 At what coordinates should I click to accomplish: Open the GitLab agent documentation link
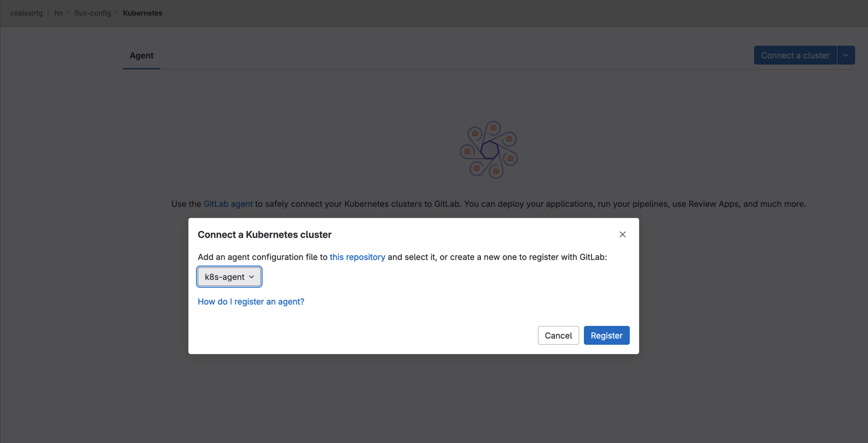click(x=228, y=204)
